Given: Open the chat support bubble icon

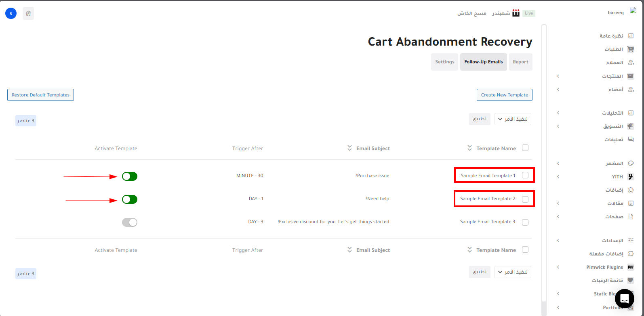Looking at the screenshot, I should coord(624,299).
